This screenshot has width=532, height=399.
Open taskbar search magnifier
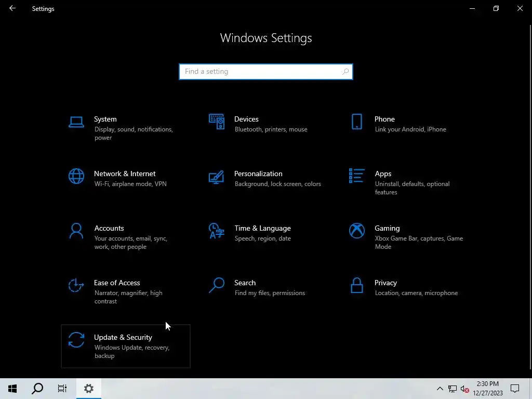pos(37,389)
